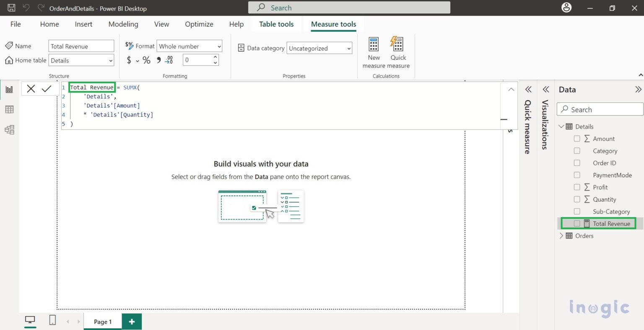This screenshot has width=644, height=330.
Task: Check the Quantity field checkbox
Action: pyautogui.click(x=577, y=199)
